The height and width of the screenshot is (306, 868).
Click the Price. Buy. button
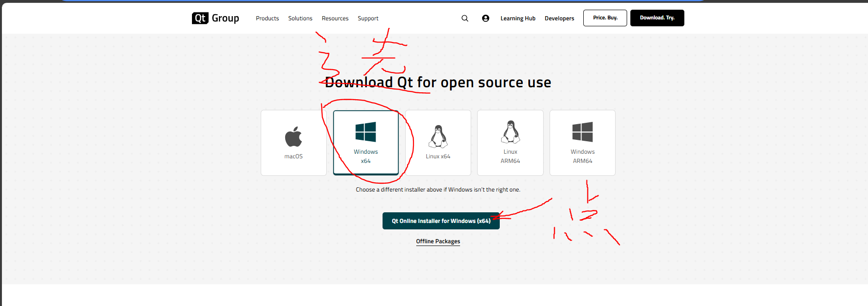[x=605, y=18]
